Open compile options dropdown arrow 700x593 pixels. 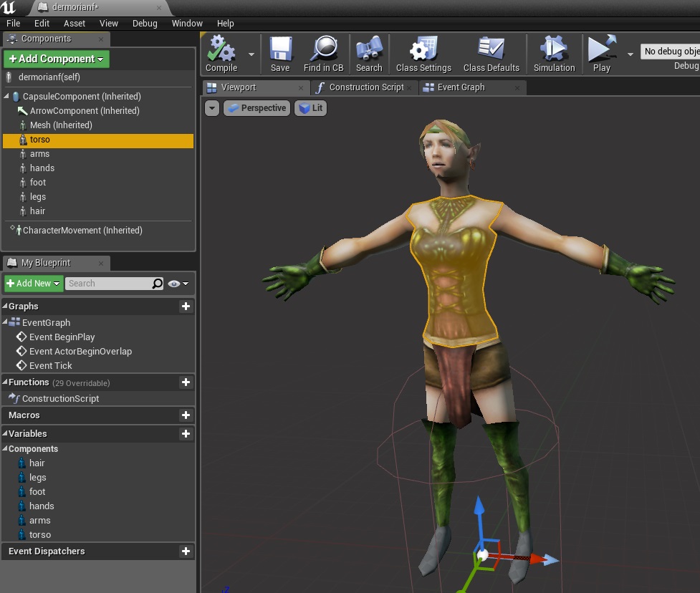coord(251,54)
